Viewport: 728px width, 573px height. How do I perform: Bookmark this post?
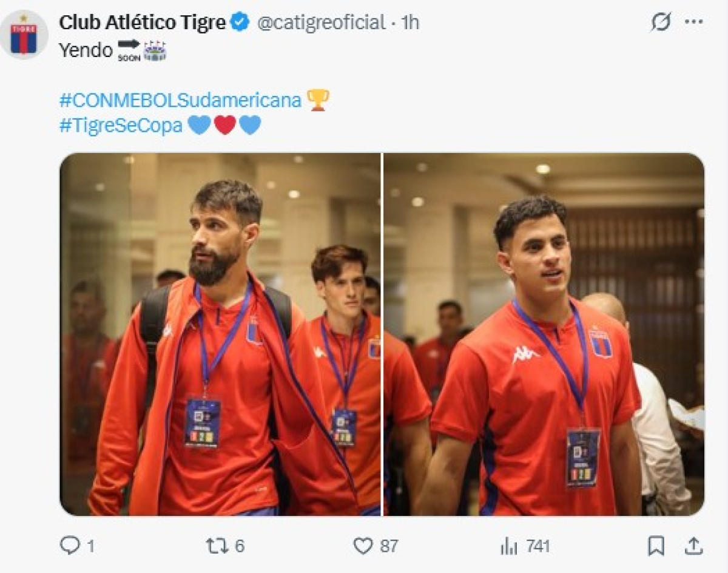pyautogui.click(x=656, y=546)
